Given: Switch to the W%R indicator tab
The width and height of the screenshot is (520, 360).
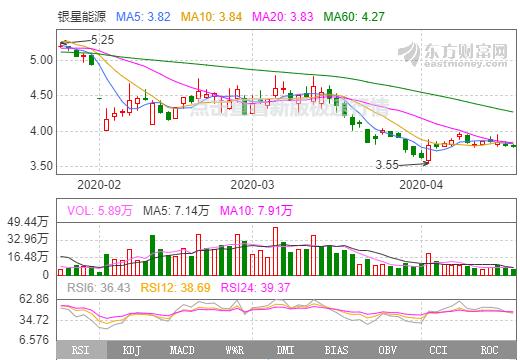Looking at the screenshot, I should 234,350.
